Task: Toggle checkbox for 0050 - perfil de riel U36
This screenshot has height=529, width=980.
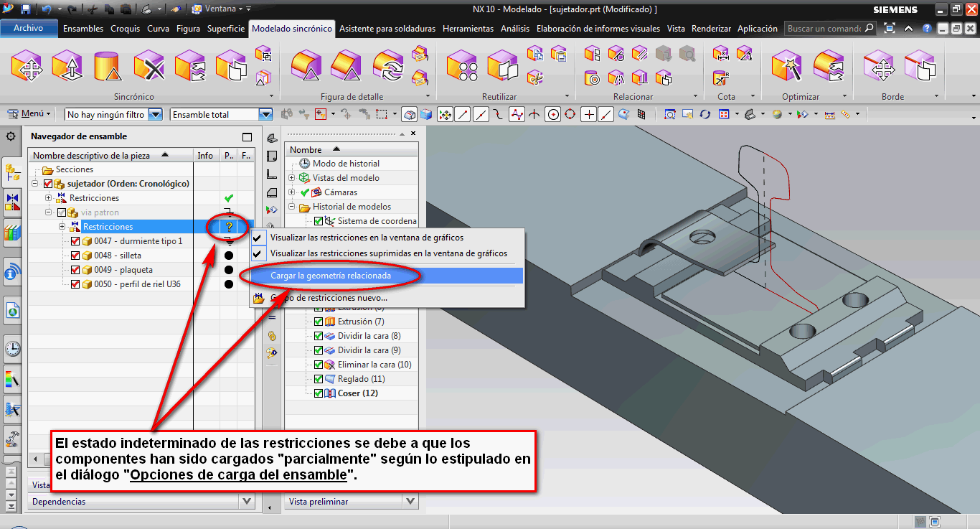Action: tap(75, 284)
